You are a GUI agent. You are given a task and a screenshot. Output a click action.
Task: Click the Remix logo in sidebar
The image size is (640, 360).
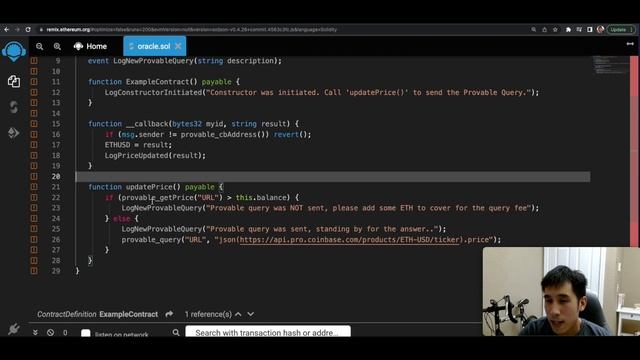tap(13, 51)
